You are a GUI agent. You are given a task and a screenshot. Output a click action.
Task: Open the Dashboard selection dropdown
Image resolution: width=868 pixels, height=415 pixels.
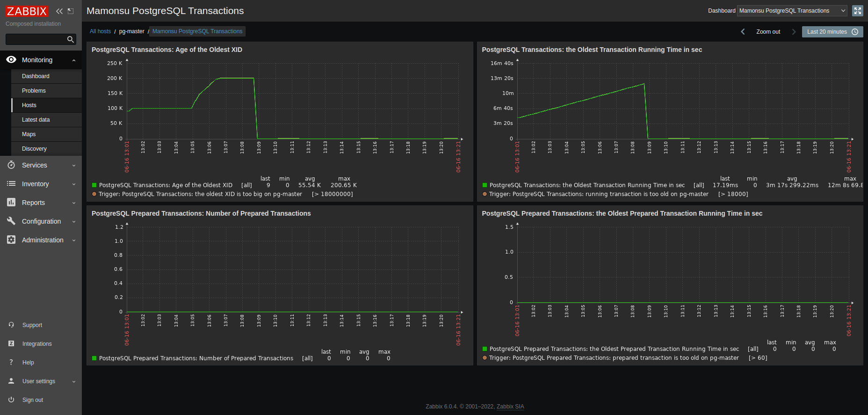[792, 11]
